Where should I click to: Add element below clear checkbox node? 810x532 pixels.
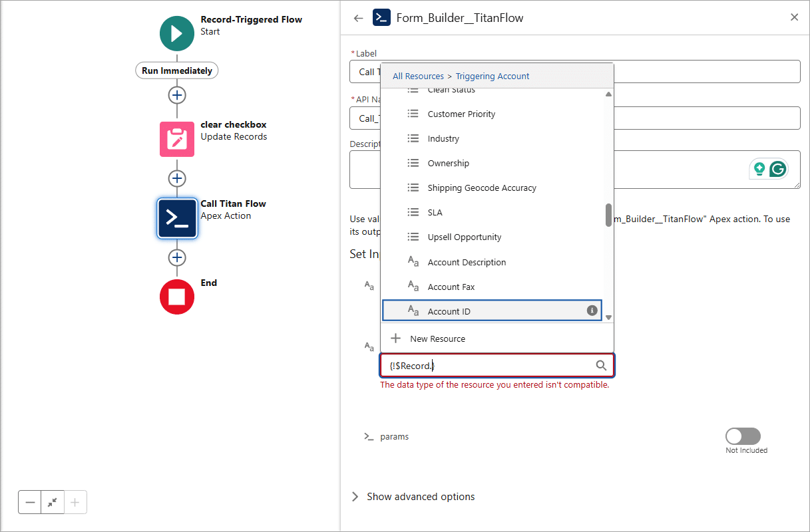coord(177,178)
